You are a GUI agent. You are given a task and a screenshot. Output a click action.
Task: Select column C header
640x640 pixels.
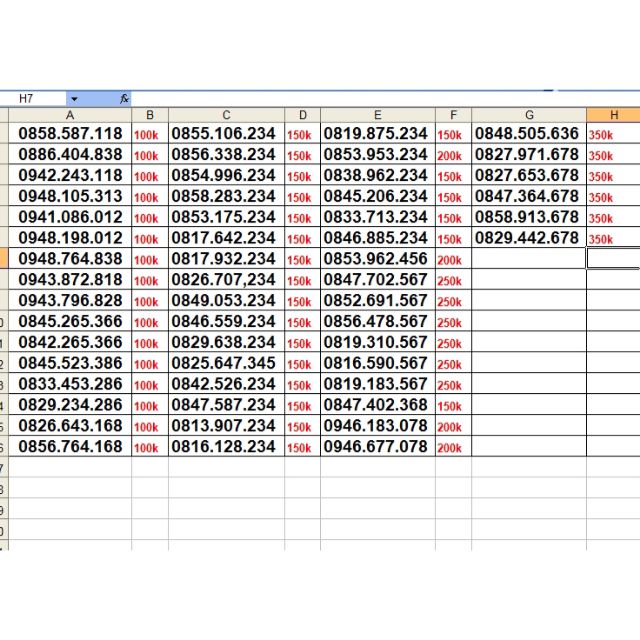pos(226,115)
